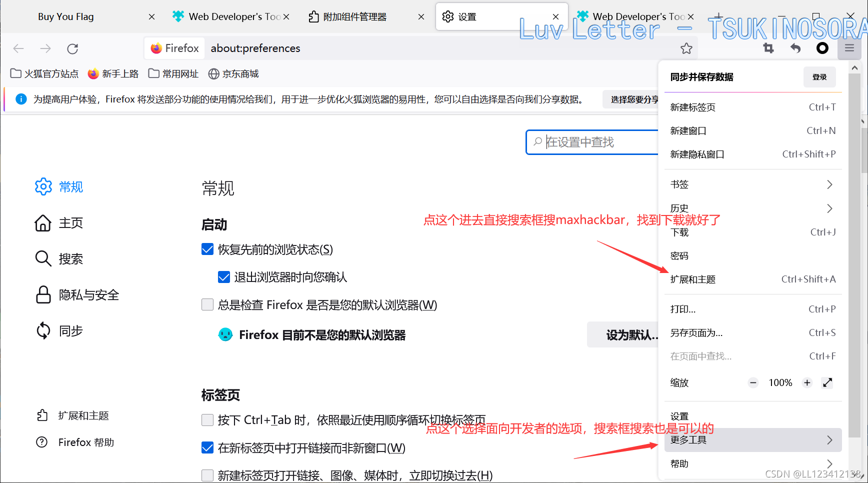Zoom in with the plus button
This screenshot has height=483, width=868.
coord(807,383)
